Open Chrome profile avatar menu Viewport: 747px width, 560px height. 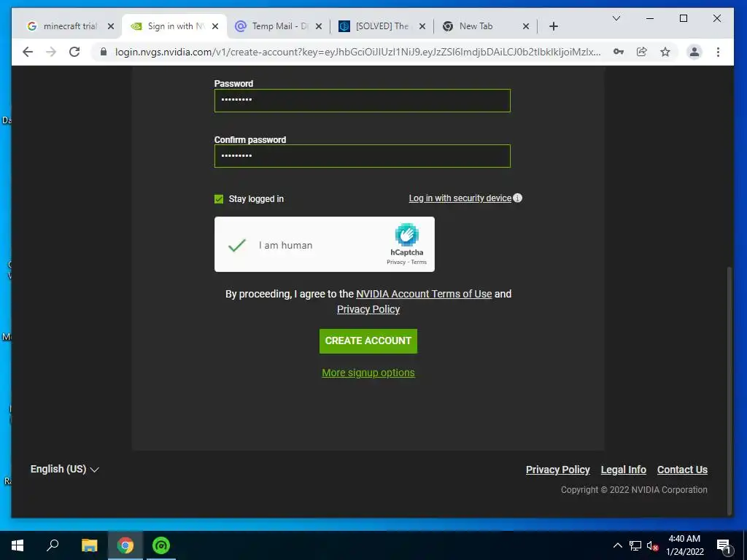[x=694, y=52]
